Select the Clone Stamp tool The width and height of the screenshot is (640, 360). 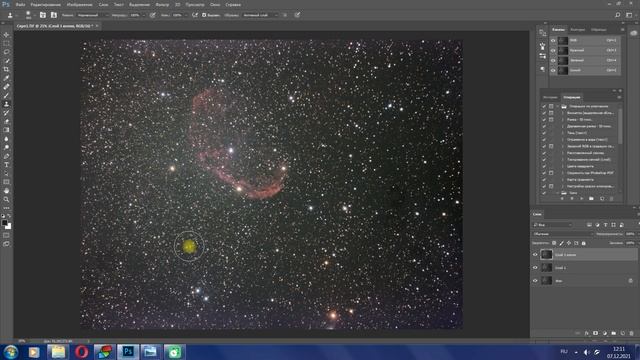(6, 104)
